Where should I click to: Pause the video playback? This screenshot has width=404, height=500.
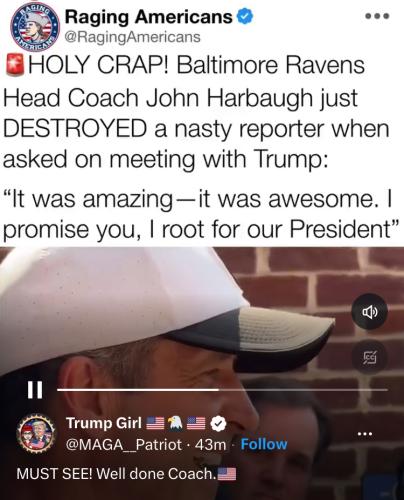[x=35, y=389]
